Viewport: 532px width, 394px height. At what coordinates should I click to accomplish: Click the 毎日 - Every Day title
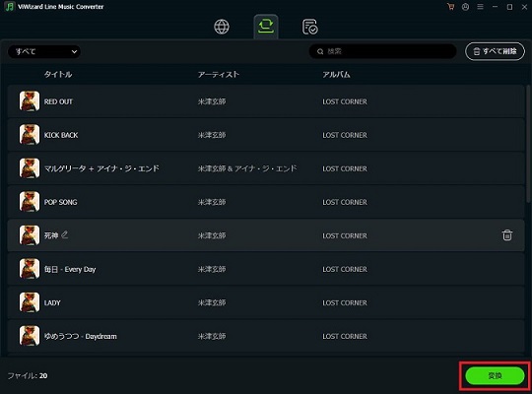(70, 269)
